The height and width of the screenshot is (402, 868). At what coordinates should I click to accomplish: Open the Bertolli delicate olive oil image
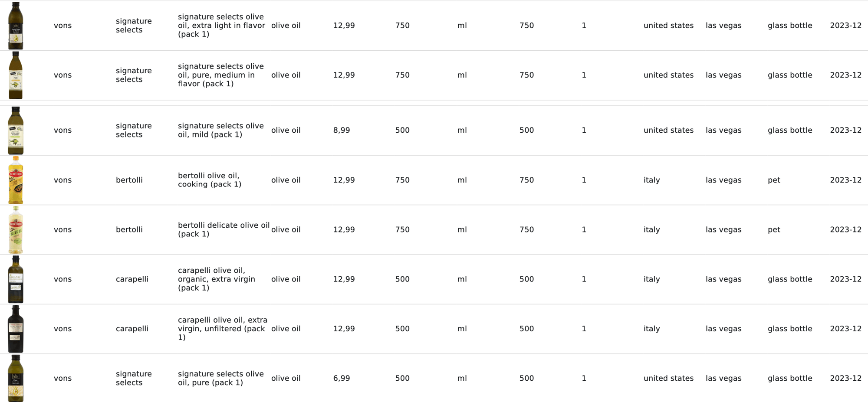pos(16,230)
